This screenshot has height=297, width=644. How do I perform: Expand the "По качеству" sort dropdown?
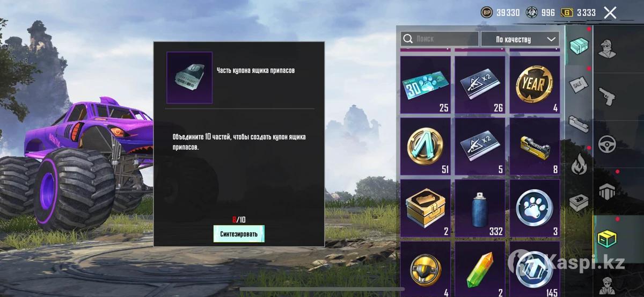point(520,39)
